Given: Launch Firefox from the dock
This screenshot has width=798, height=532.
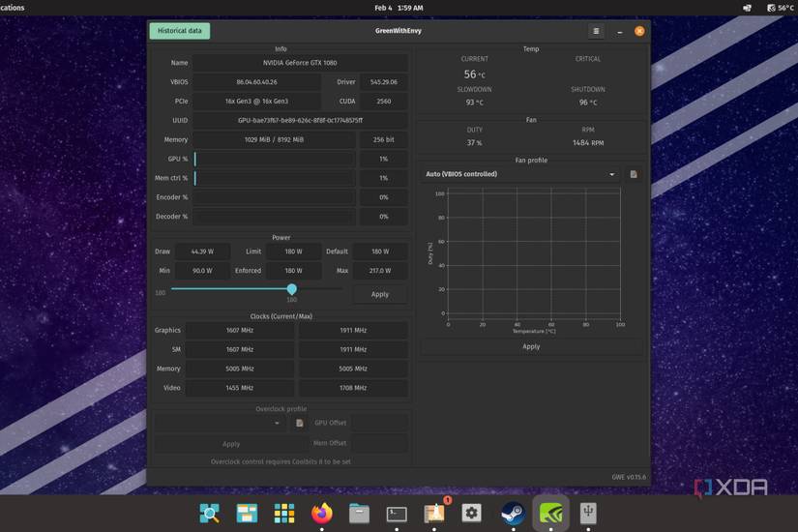Looking at the screenshot, I should (322, 514).
